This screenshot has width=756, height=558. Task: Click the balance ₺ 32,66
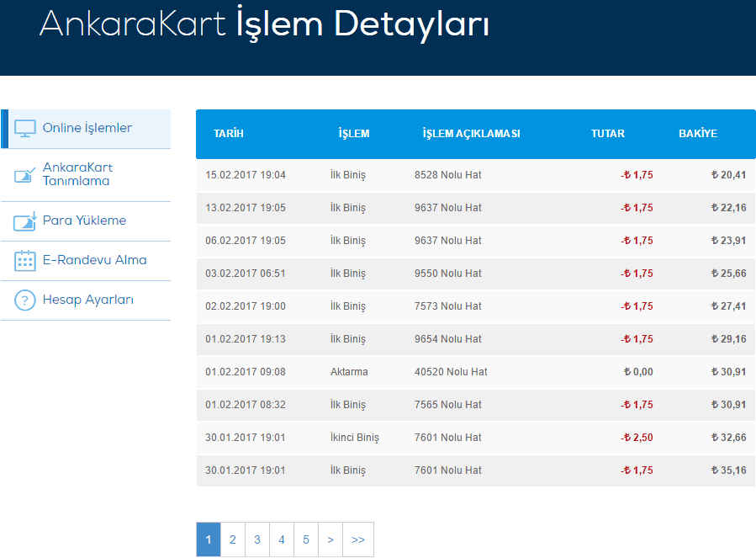tap(728, 438)
